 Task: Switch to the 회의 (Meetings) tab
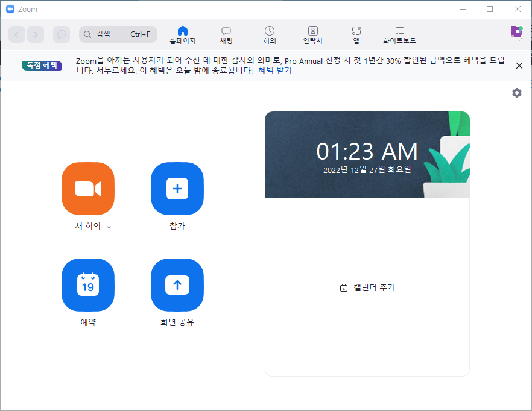(269, 34)
